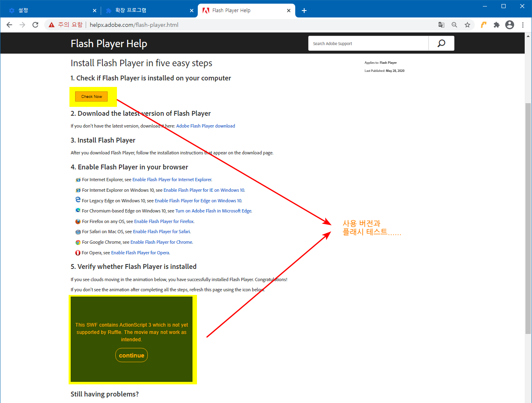The image size is (532, 403).
Task: Open the extensions puzzle icon
Action: point(496,25)
